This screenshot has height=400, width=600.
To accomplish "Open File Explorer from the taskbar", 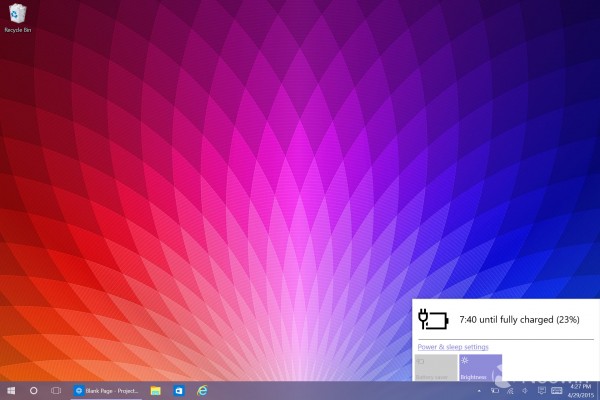I will pyautogui.click(x=156, y=390).
